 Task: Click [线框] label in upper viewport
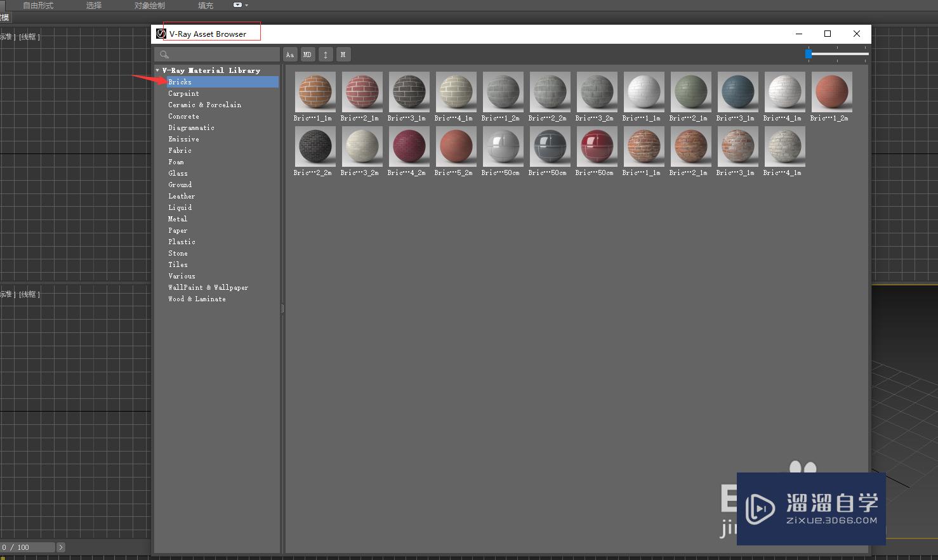click(x=29, y=37)
